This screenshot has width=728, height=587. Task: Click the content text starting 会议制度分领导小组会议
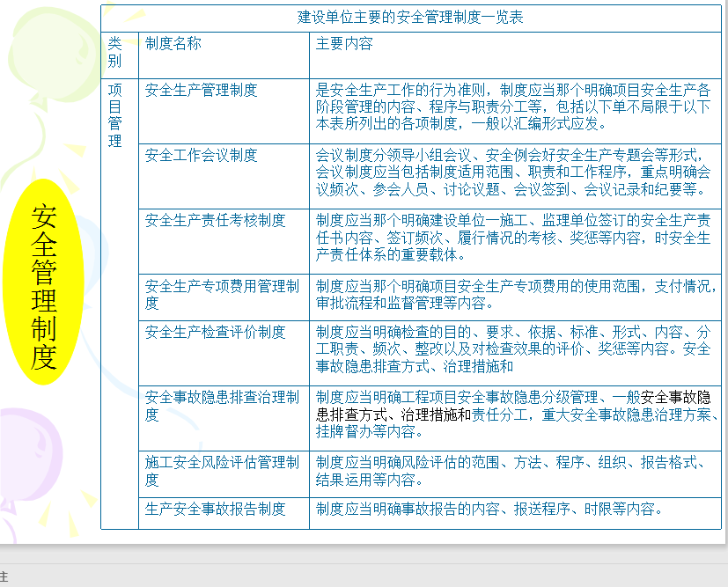[x=513, y=172]
